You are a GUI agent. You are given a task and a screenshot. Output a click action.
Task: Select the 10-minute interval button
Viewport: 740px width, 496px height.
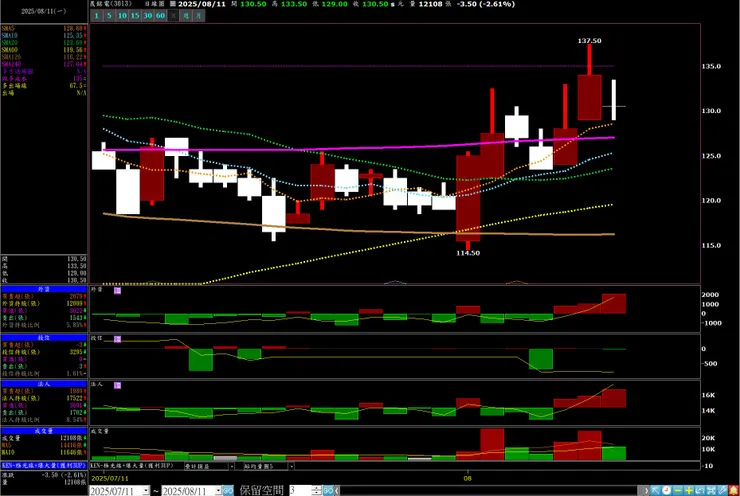tap(122, 16)
